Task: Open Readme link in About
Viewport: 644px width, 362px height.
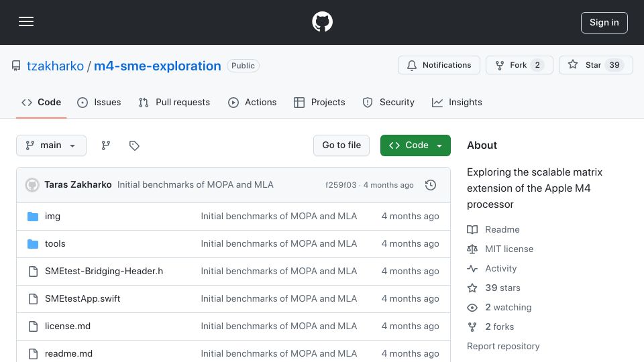Action: coord(502,229)
